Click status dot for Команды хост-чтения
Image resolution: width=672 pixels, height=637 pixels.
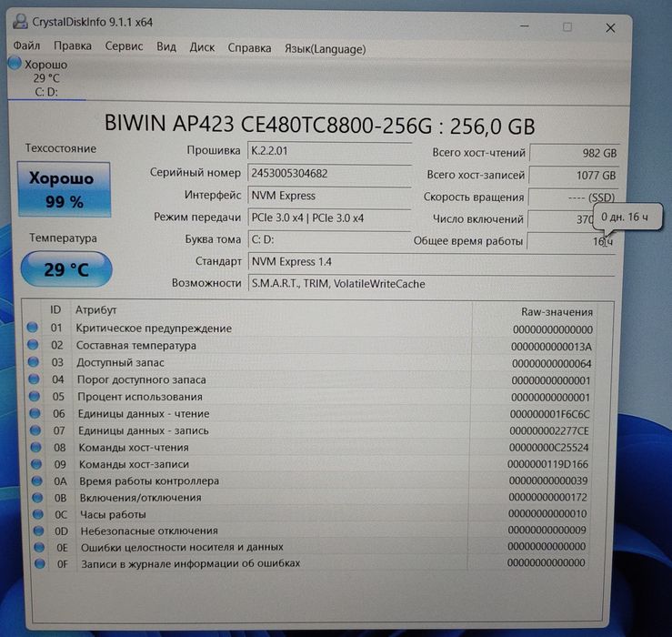36,447
